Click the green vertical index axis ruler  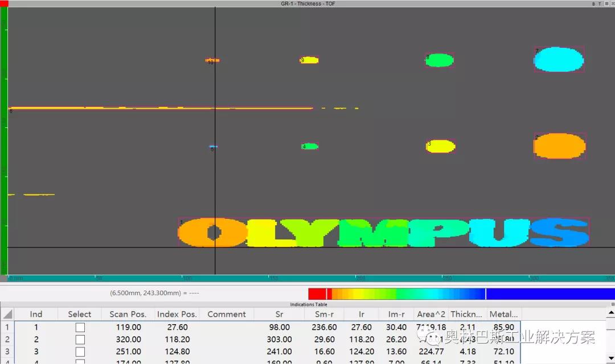(x=4, y=141)
